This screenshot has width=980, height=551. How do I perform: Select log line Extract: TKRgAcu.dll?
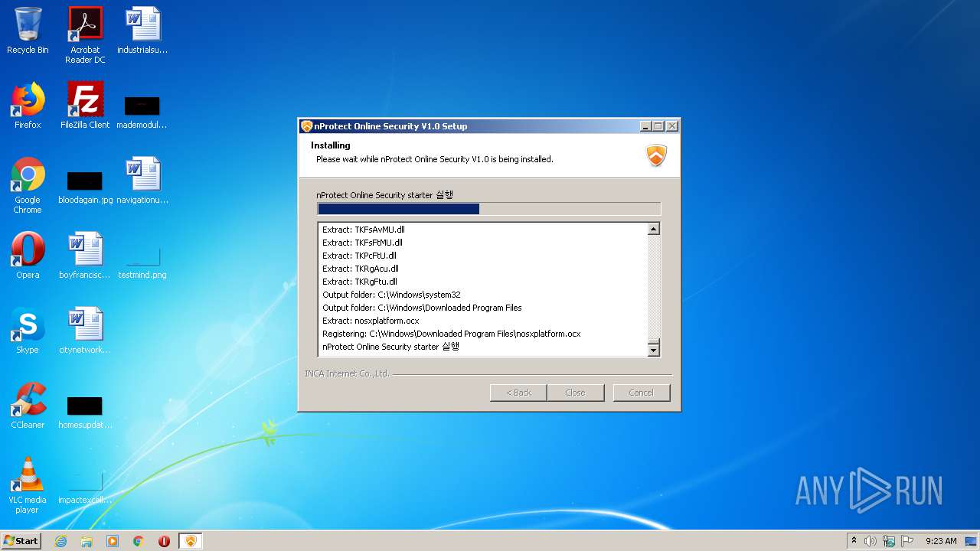[x=360, y=269]
